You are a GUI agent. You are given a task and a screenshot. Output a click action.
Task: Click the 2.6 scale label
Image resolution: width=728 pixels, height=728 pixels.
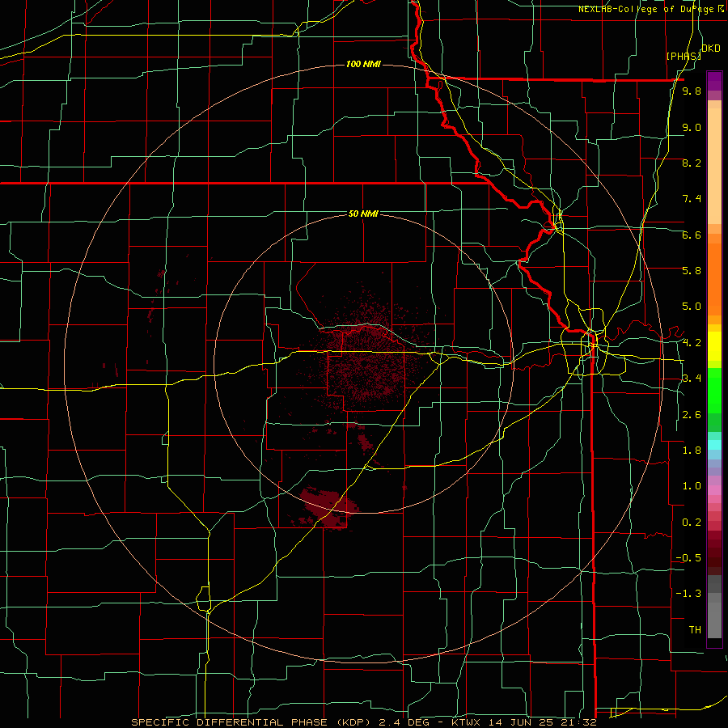692,415
